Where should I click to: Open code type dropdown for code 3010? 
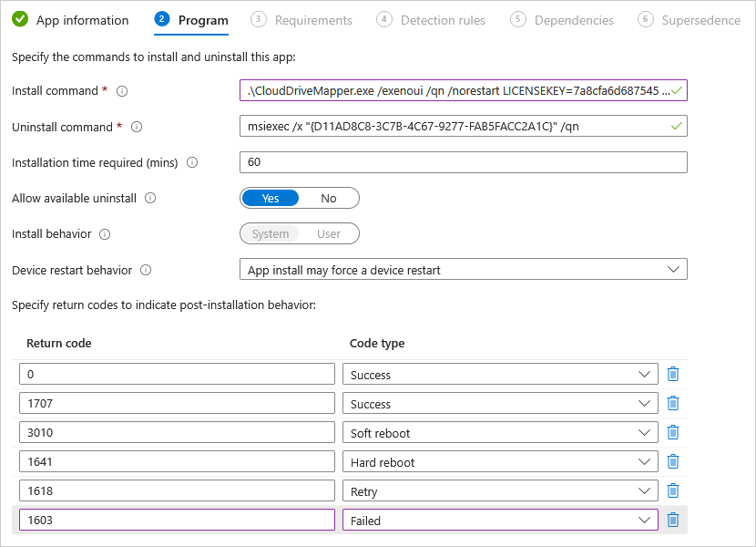click(x=499, y=432)
